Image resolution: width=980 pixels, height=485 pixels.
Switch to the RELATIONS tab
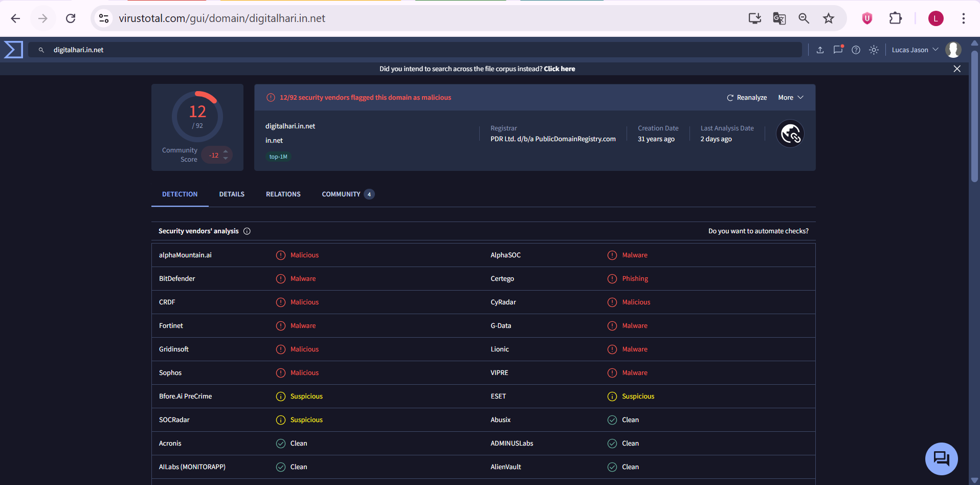pyautogui.click(x=283, y=194)
